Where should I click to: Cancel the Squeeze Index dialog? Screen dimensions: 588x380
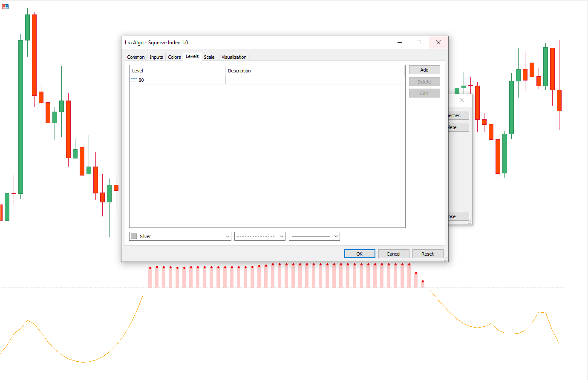click(393, 254)
